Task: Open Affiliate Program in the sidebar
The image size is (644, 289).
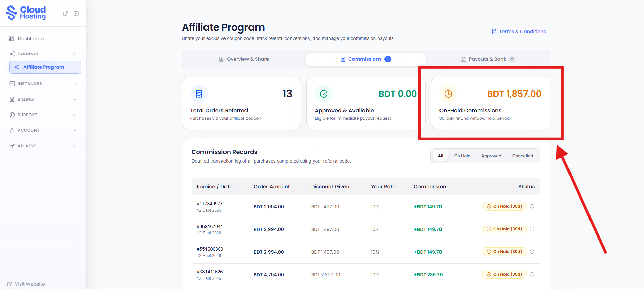Action: click(x=45, y=67)
